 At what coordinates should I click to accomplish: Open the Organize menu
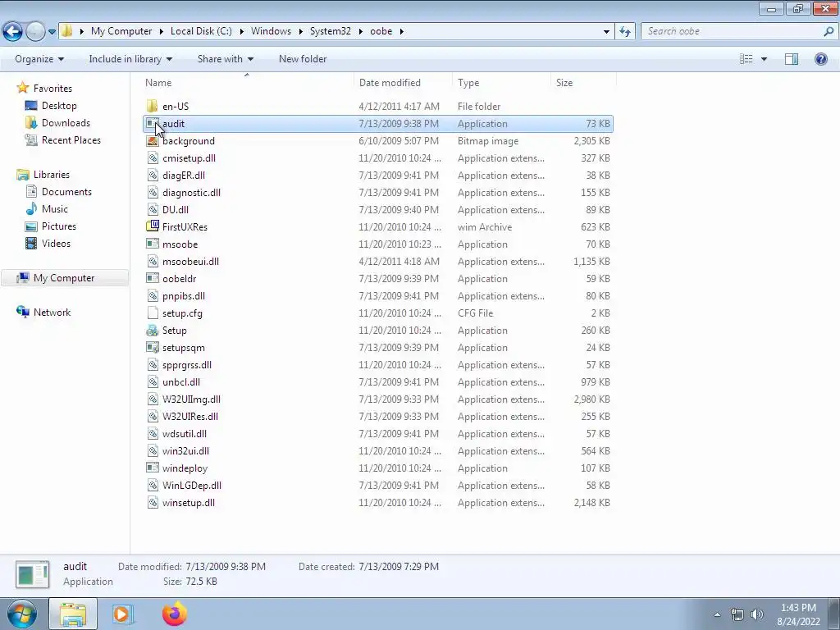pyautogui.click(x=39, y=59)
